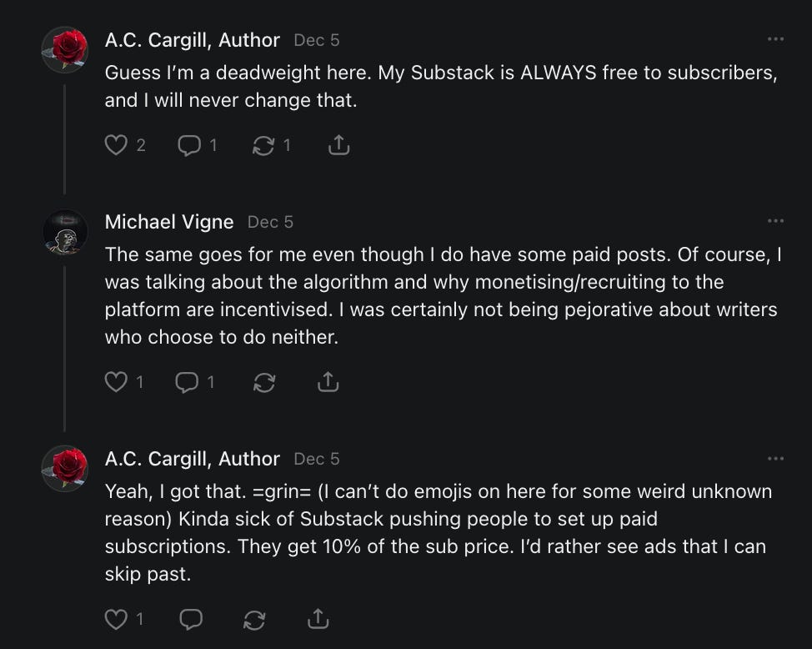Share Michael Vigne's comment
The image size is (812, 649).
(x=328, y=382)
